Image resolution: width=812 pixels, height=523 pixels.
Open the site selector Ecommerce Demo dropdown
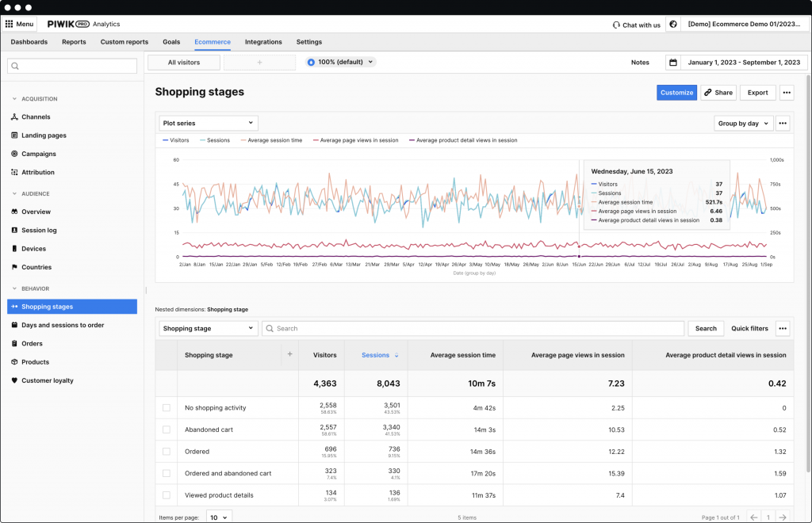click(744, 24)
